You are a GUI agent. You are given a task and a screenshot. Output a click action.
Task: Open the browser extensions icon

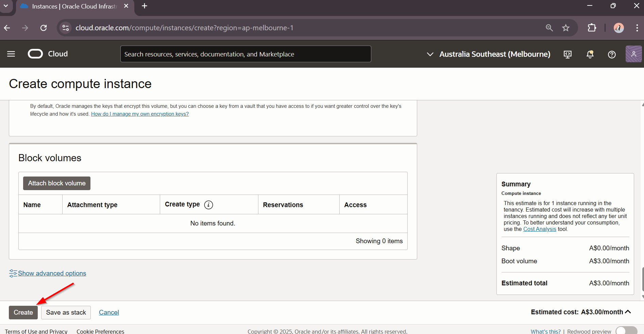592,28
